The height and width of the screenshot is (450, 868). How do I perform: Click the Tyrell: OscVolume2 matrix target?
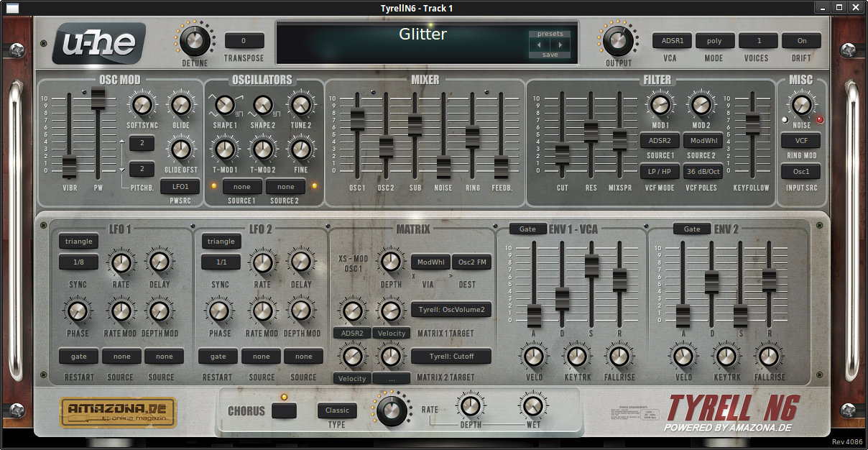coord(452,310)
